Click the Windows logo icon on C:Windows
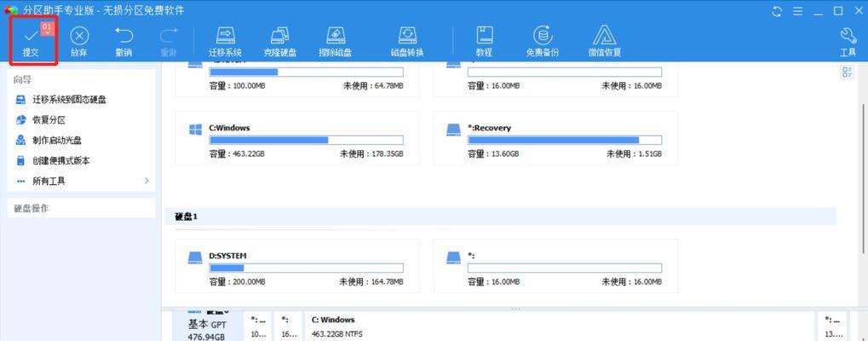Viewport: 868px width, 341px height. [195, 130]
